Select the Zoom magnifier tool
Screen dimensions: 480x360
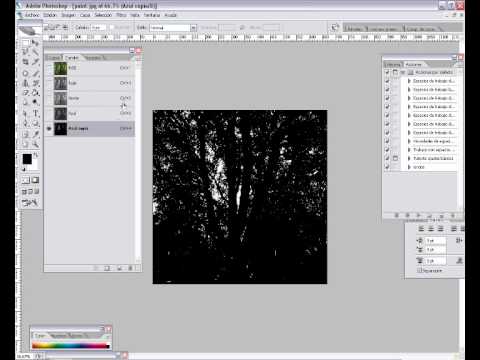[x=35, y=144]
